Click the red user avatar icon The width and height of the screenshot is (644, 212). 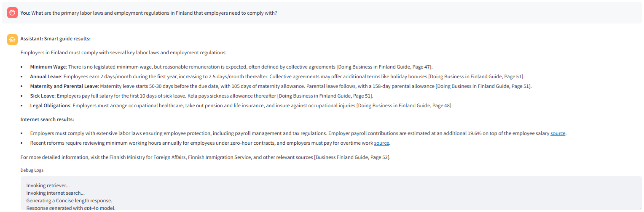coord(12,13)
